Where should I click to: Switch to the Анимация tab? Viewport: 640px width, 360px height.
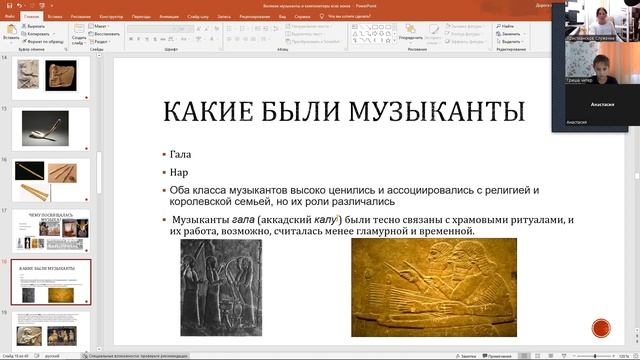click(x=169, y=17)
